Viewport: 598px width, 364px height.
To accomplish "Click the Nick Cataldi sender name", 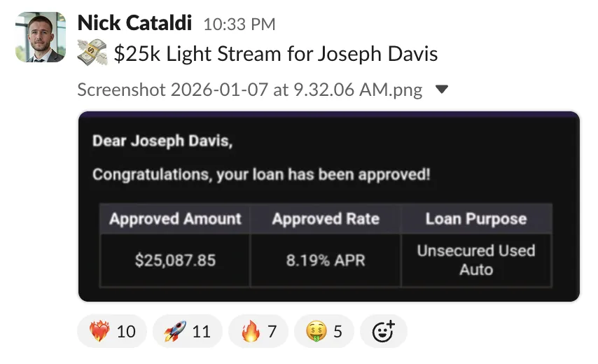I will pyautogui.click(x=134, y=23).
